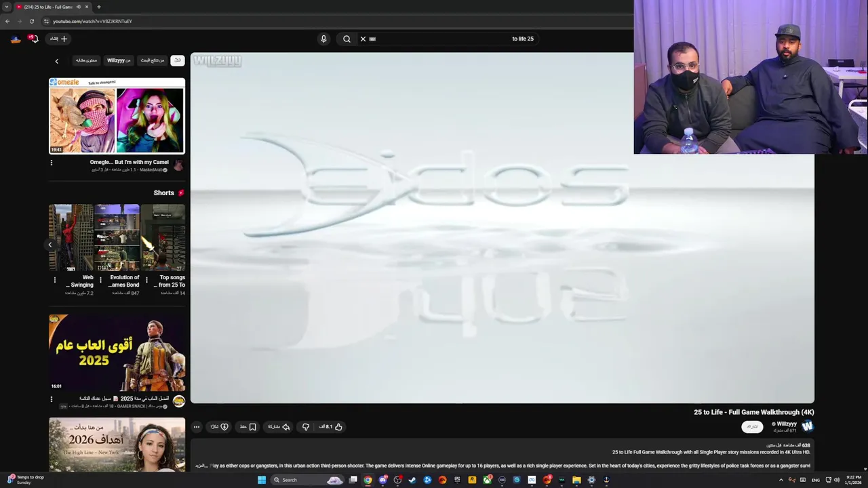Open the clock and date flyout

point(853,480)
